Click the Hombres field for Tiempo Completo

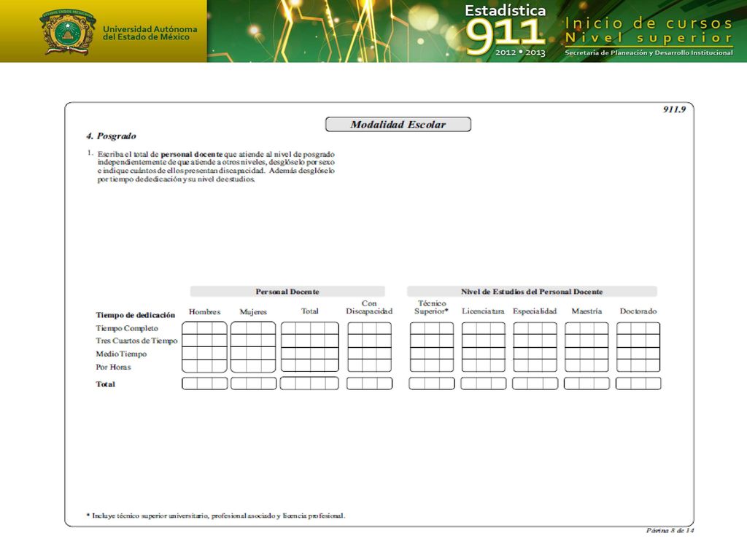(x=204, y=328)
